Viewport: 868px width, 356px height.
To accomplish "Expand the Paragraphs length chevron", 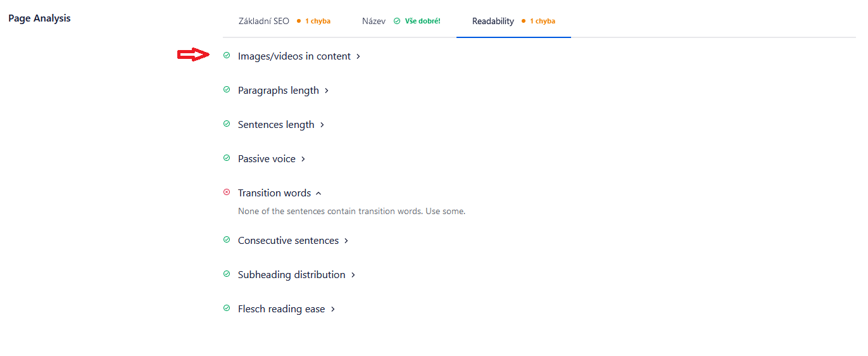I will point(327,91).
